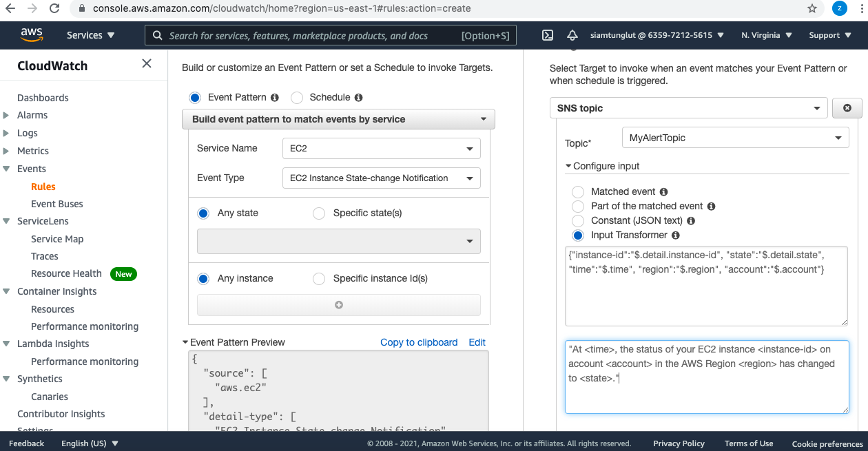Collapse the Events sidebar group

(x=6, y=169)
